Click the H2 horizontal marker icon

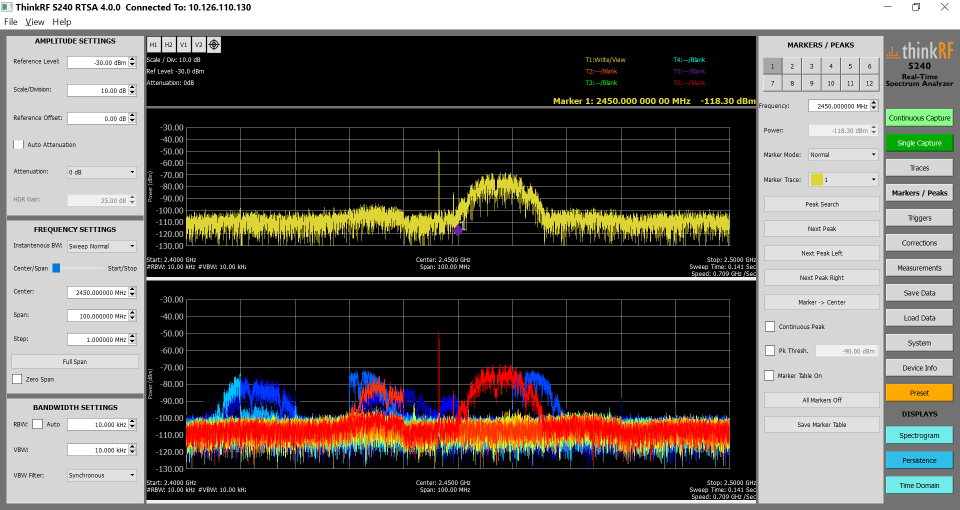tap(169, 45)
